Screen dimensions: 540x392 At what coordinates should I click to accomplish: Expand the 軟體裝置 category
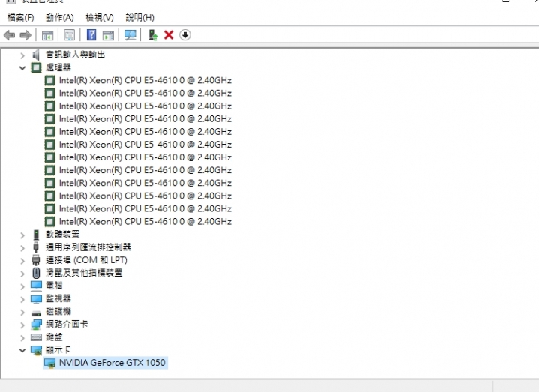click(22, 235)
